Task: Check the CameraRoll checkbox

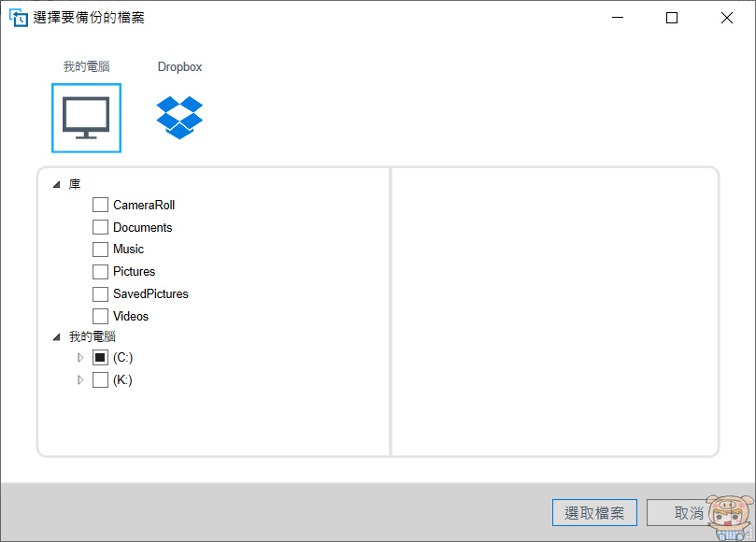Action: point(100,204)
